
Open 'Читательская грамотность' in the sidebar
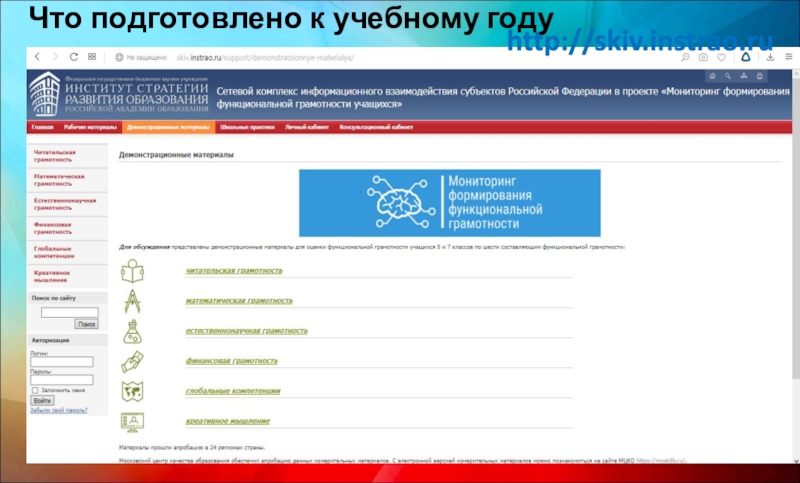click(x=54, y=155)
